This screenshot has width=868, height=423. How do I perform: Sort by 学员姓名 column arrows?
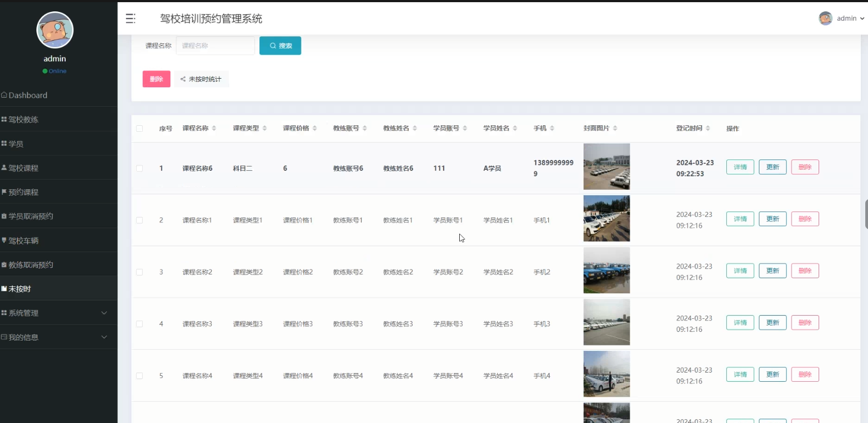[515, 129]
